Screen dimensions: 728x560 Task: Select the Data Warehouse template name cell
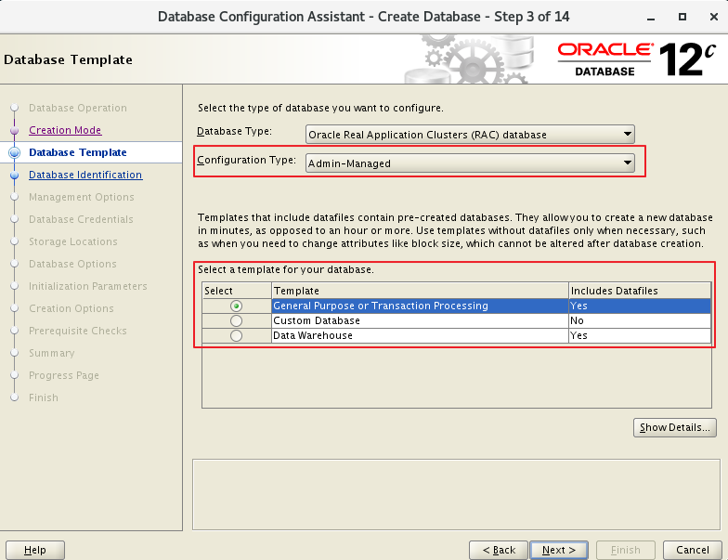419,335
